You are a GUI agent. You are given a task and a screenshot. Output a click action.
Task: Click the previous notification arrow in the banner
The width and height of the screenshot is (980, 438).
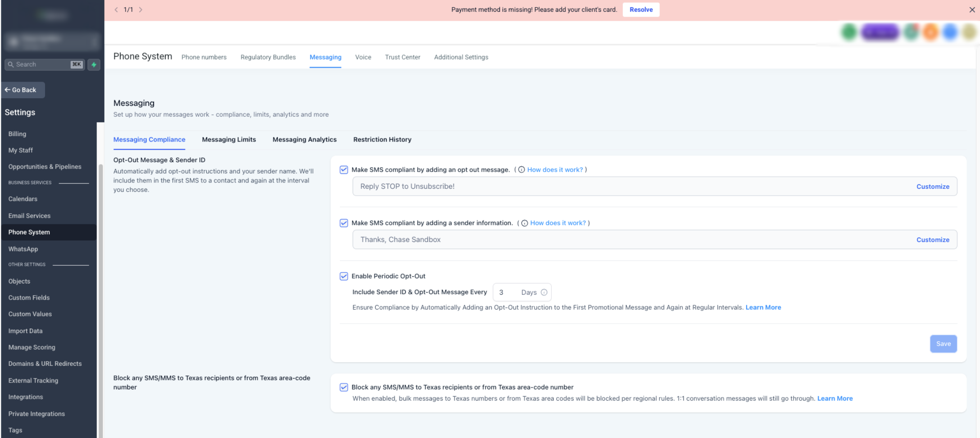click(x=116, y=9)
